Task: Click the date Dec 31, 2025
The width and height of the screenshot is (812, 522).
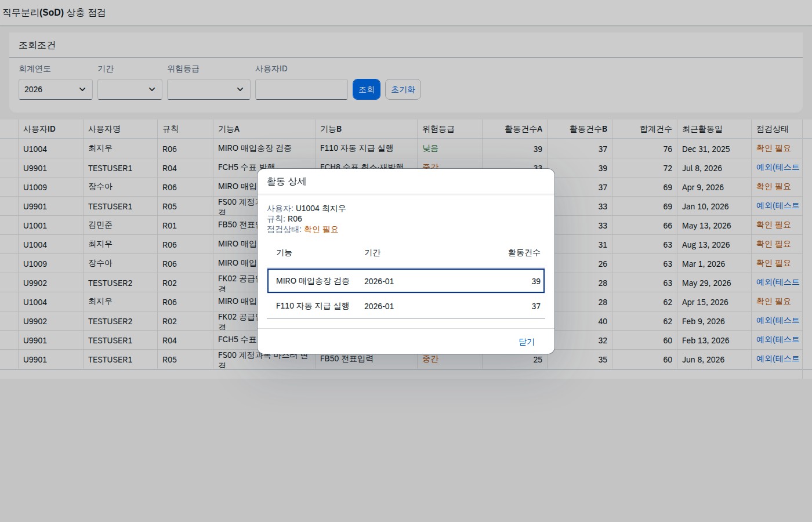Action: (x=706, y=149)
